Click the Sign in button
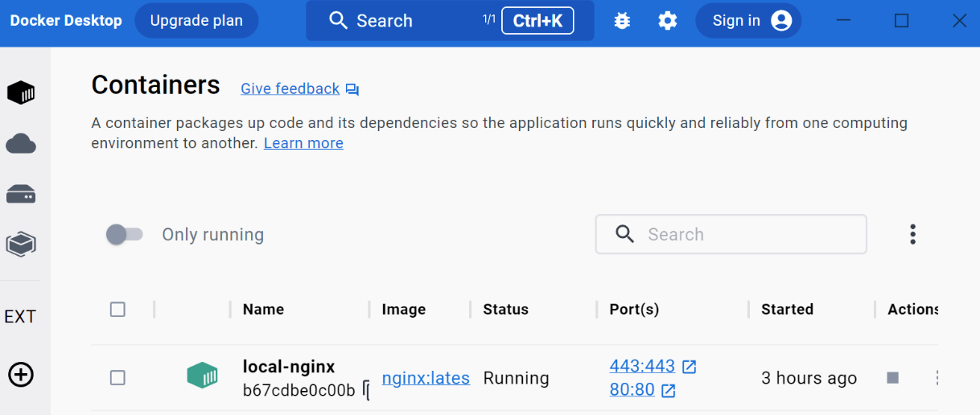 748,21
